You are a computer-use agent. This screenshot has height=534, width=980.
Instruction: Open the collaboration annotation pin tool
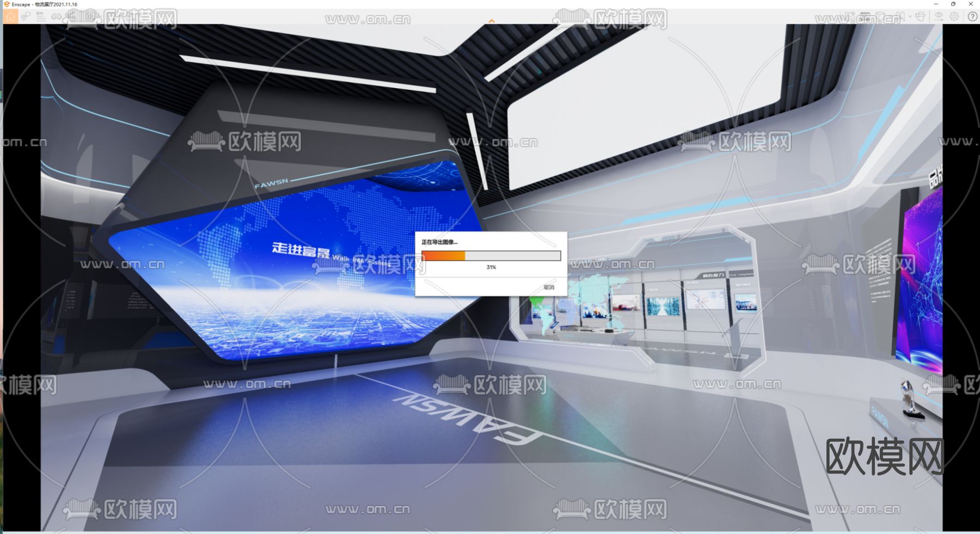coord(26,16)
